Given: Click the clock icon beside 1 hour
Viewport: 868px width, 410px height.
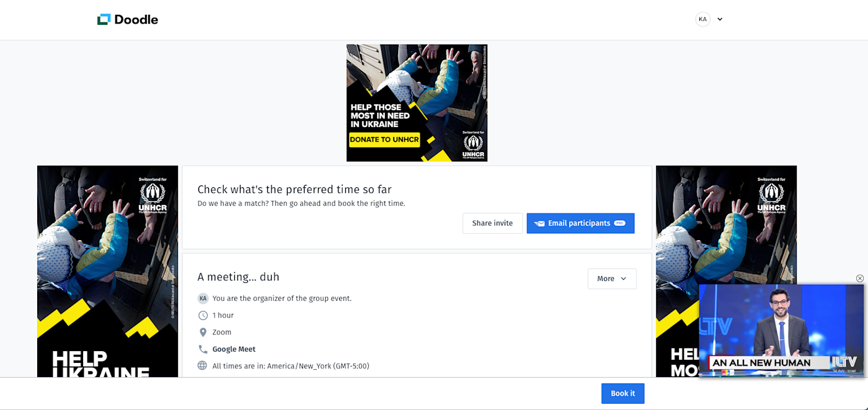Looking at the screenshot, I should pos(203,315).
